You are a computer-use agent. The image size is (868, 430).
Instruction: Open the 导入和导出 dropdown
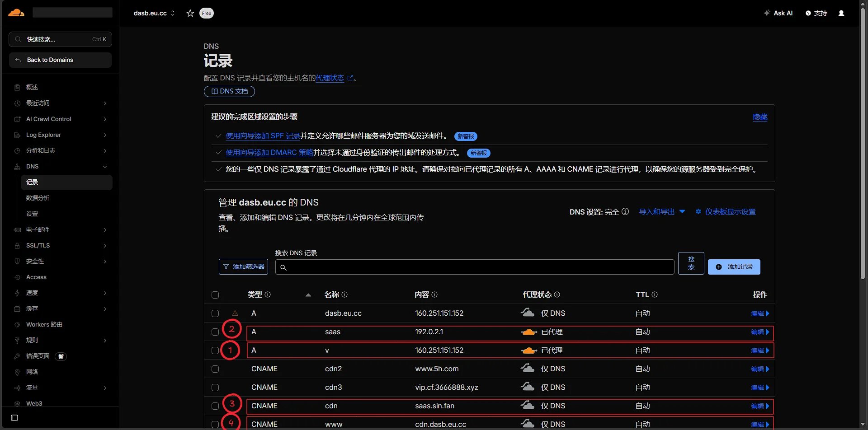point(662,211)
